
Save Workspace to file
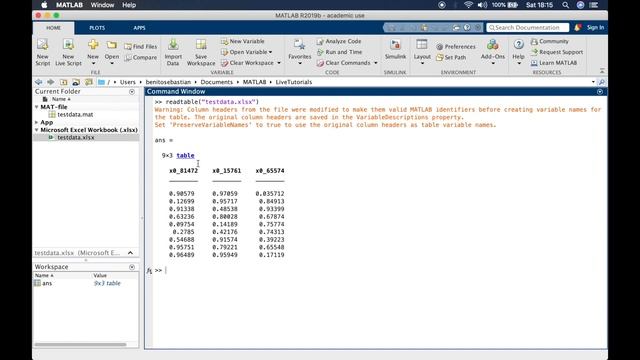(x=201, y=52)
